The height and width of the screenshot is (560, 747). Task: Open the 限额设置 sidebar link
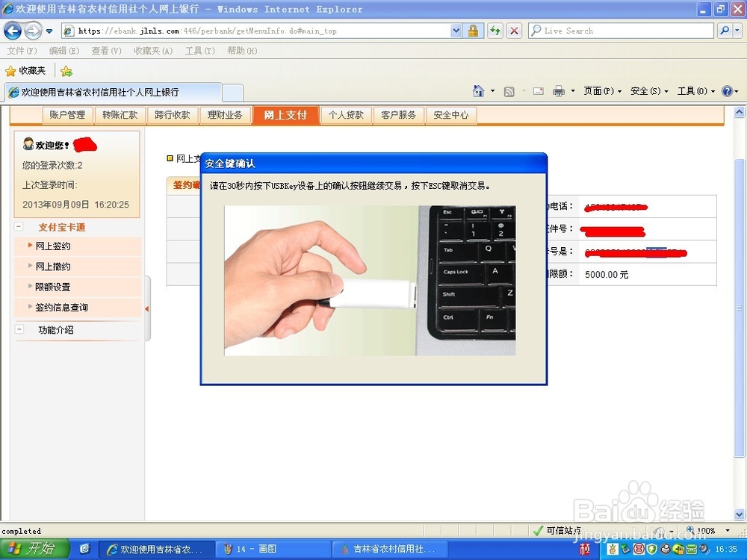pyautogui.click(x=53, y=287)
